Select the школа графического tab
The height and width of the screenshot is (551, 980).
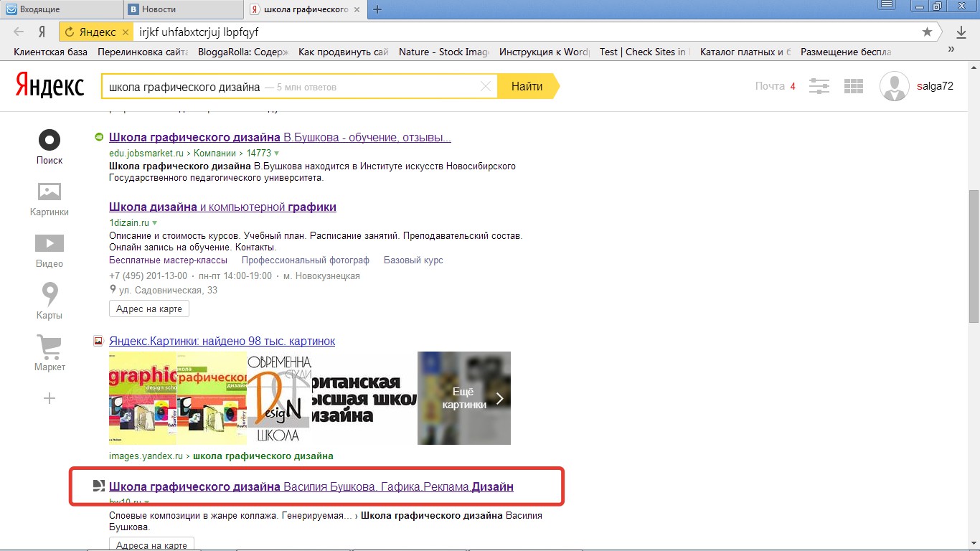coord(306,9)
